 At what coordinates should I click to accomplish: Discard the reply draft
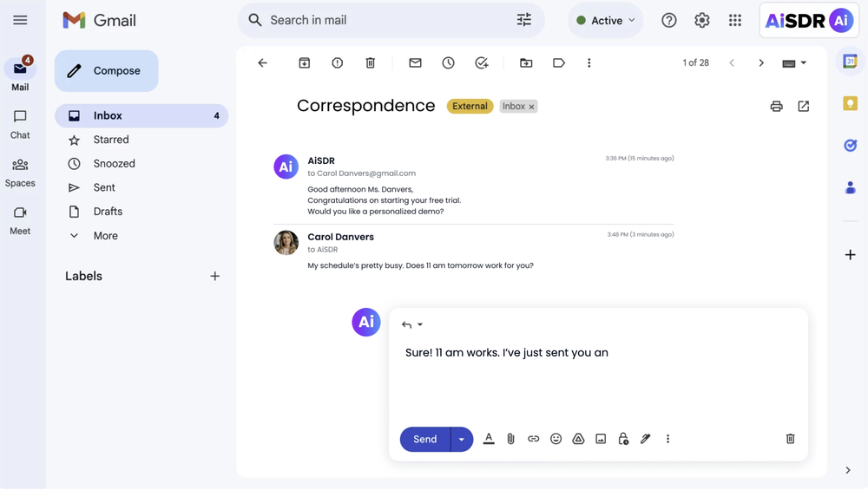[x=790, y=439]
